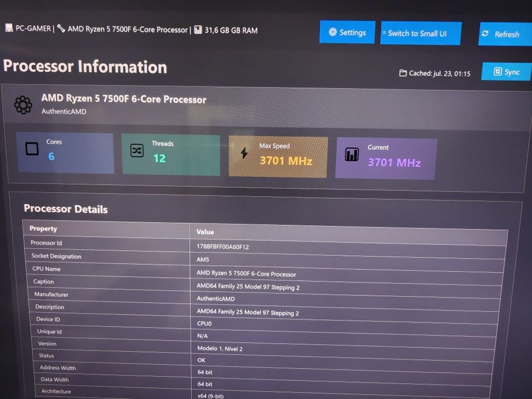This screenshot has width=532, height=399.
Task: Click the CPU Name row label
Action: (47, 268)
